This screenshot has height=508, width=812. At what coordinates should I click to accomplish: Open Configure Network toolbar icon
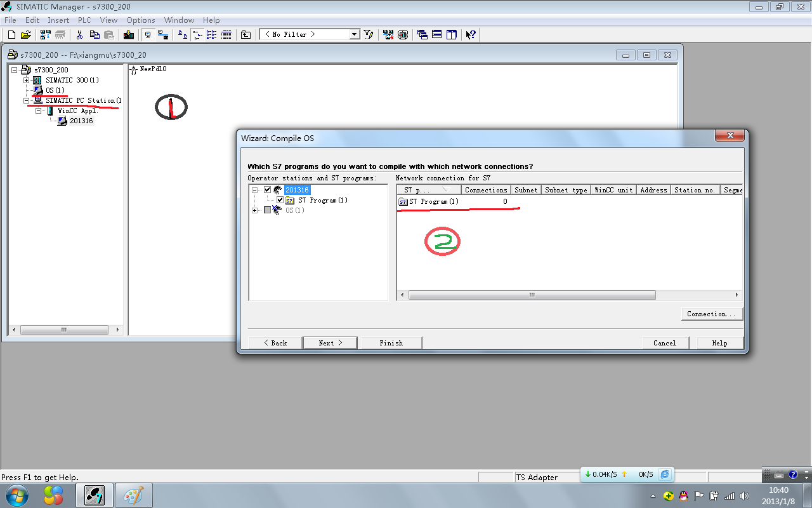point(388,34)
